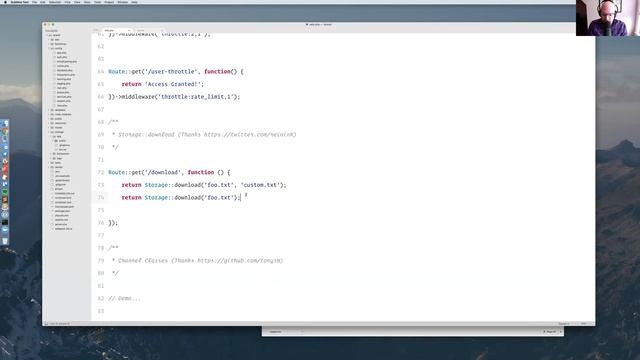Click line number 72 in gutter

tap(101, 172)
